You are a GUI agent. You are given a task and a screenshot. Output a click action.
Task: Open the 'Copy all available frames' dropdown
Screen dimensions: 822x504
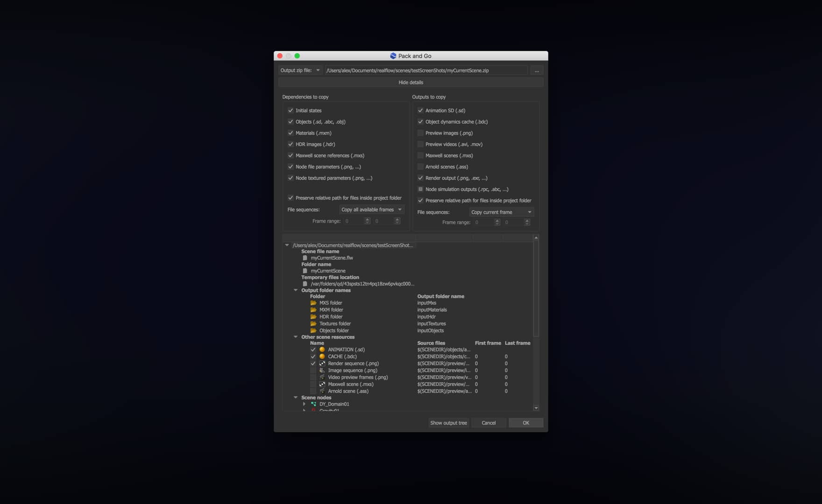[371, 209]
